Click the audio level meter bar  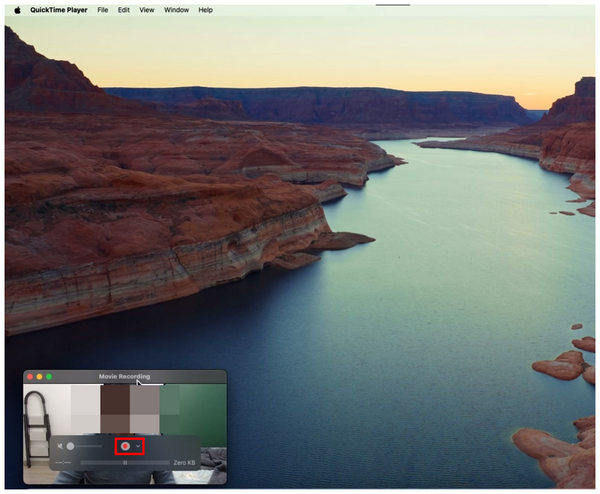[125, 463]
